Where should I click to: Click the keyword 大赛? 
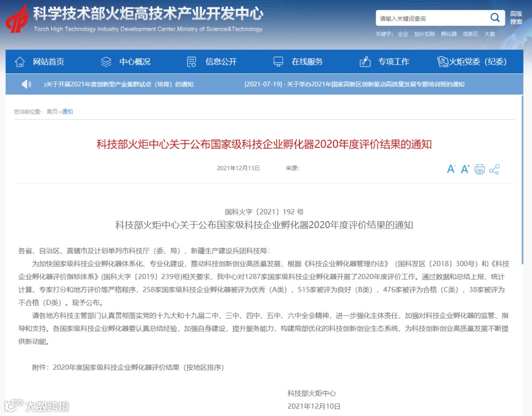tap(490, 34)
